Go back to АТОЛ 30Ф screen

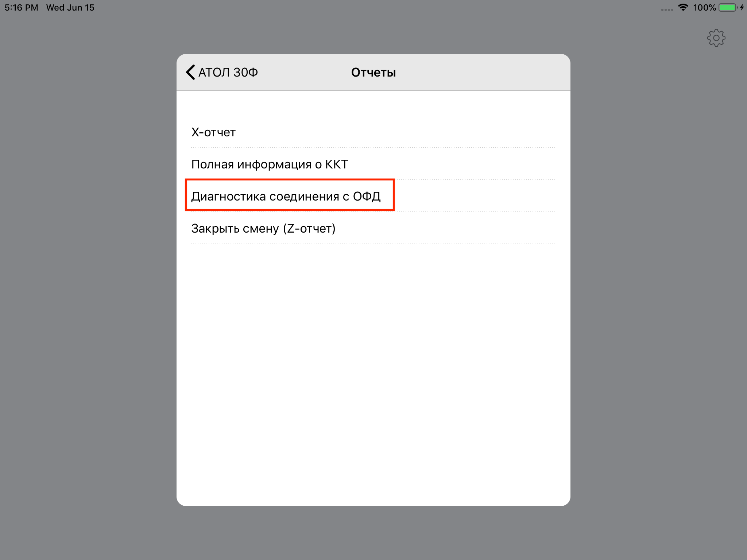(222, 72)
